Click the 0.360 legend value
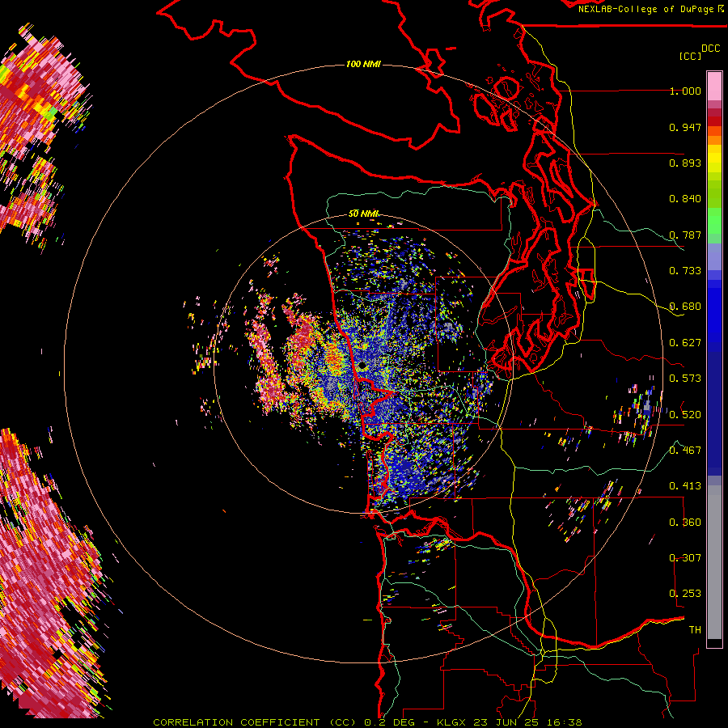 (x=685, y=522)
